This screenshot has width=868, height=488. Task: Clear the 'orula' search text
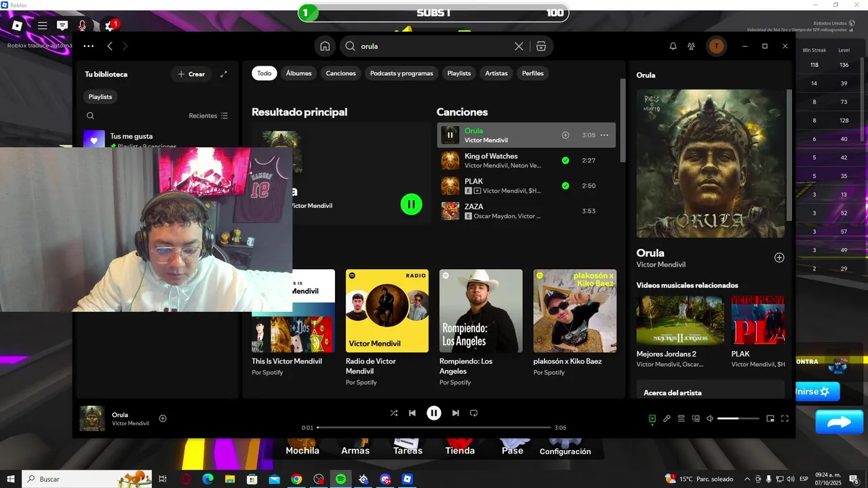click(519, 46)
